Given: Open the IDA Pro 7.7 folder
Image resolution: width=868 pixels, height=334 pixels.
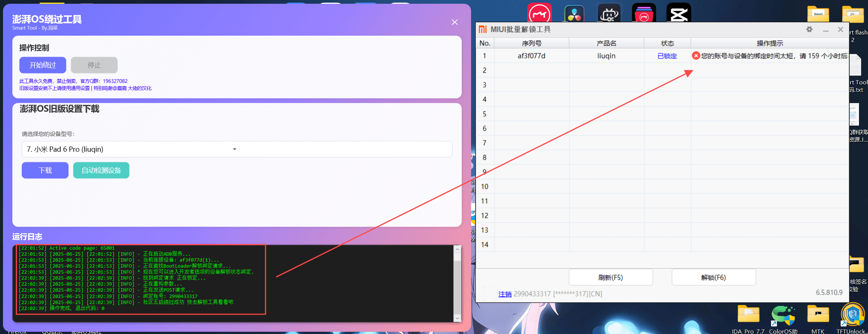Looking at the screenshot, I should (748, 315).
